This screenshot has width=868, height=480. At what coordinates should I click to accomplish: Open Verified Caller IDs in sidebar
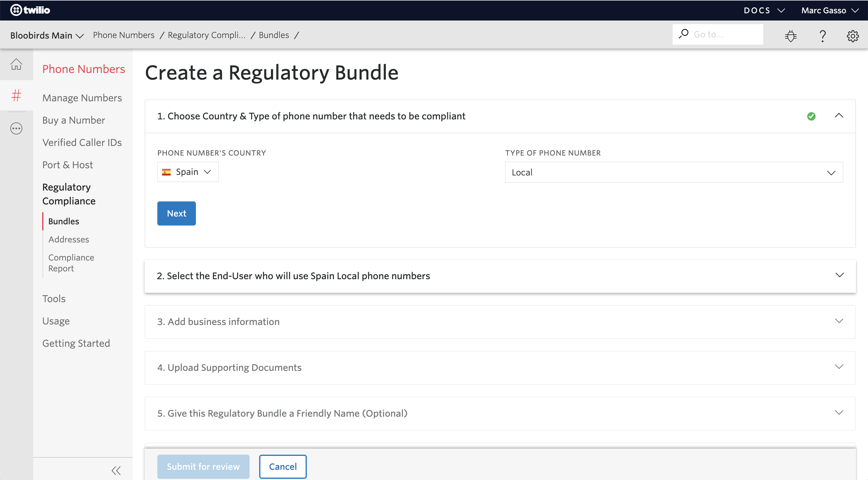(82, 142)
